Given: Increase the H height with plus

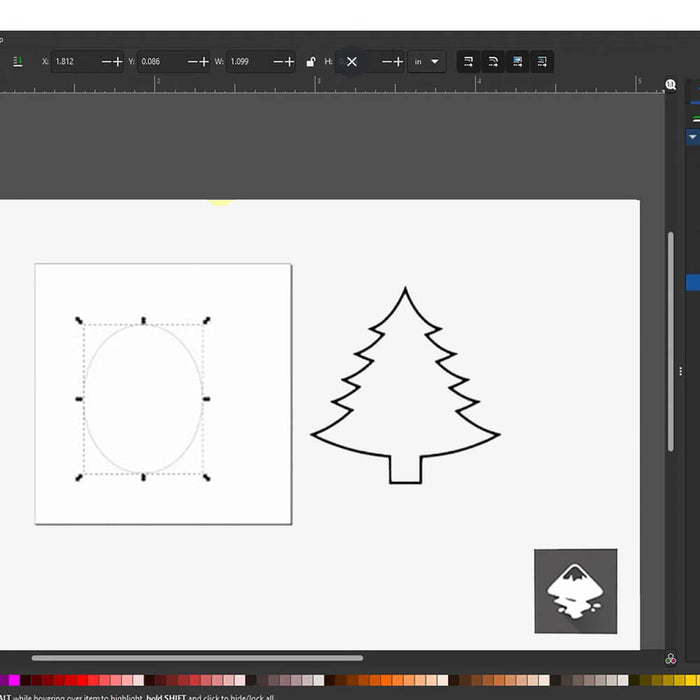Looking at the screenshot, I should point(399,62).
